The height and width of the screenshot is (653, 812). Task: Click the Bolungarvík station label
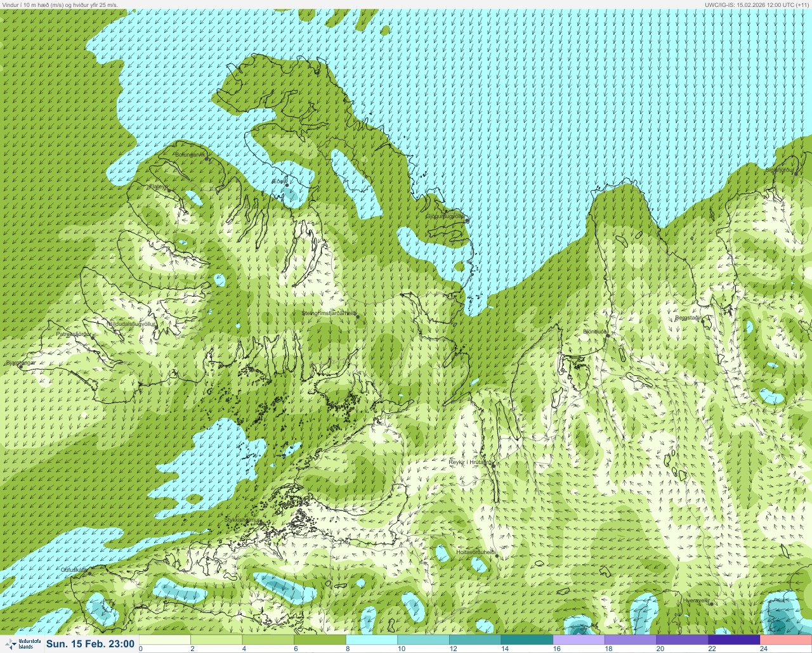[190, 155]
